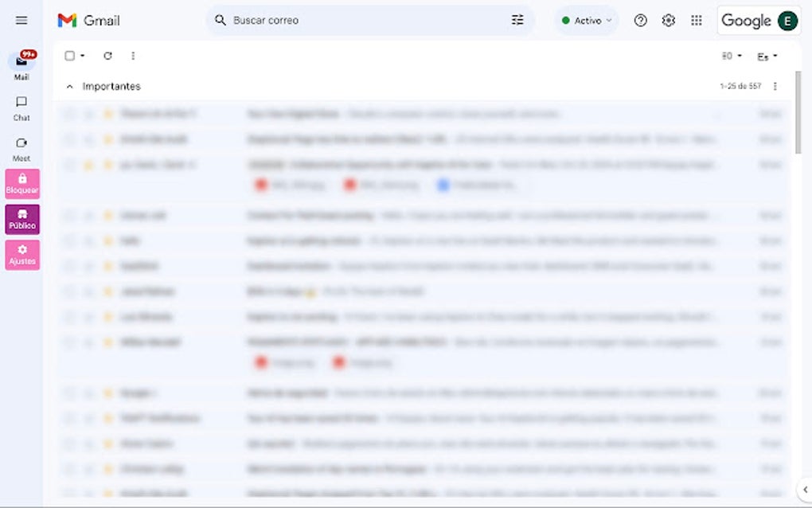This screenshot has width=812, height=508.
Task: Open the Help icon
Action: (640, 20)
